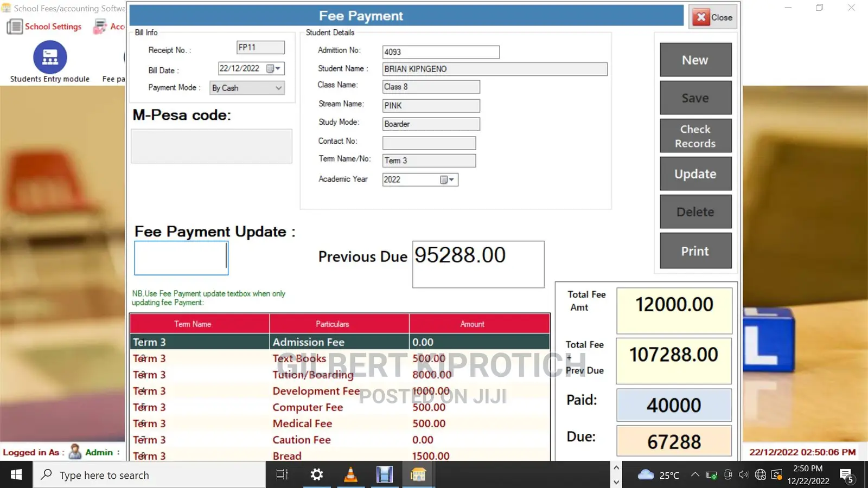Focus the Fee Payment Update textbox
Viewport: 868px width, 488px height.
click(x=181, y=258)
